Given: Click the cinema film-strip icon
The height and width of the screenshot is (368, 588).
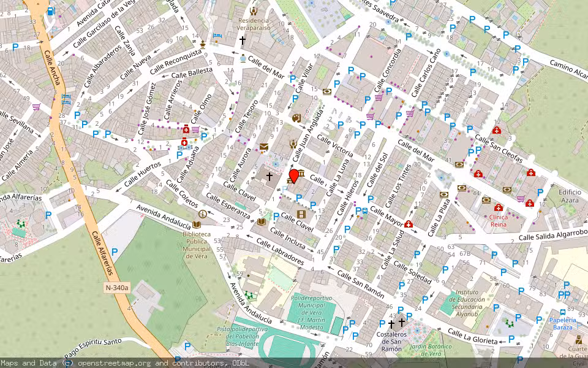Looking at the screenshot, I should pyautogui.click(x=301, y=215).
